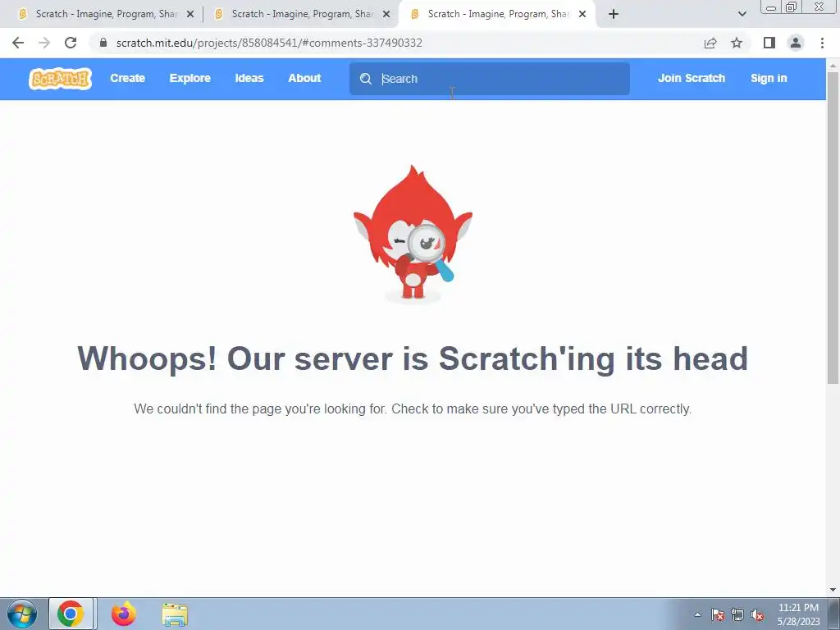Share this page via share icon
The height and width of the screenshot is (630, 840).
[x=710, y=43]
